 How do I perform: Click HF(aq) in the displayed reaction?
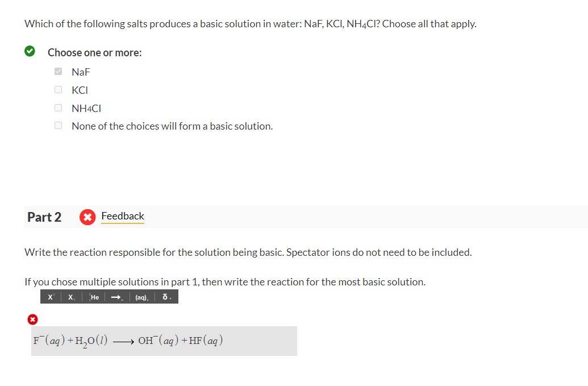(208, 341)
